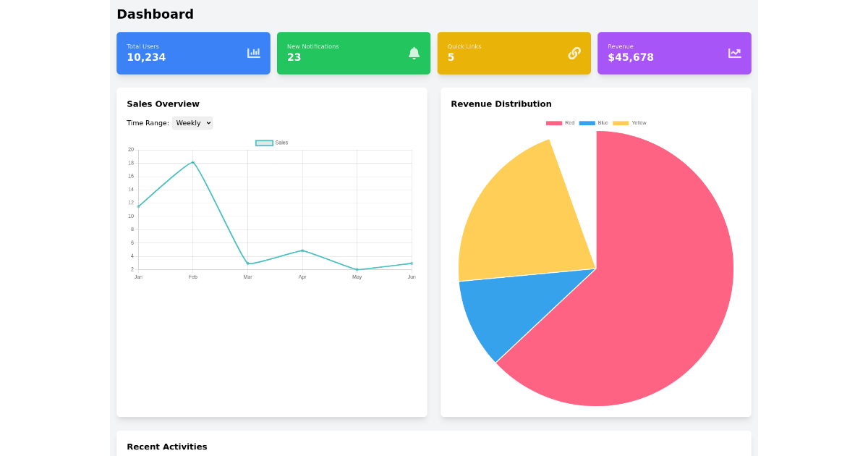Click the Dashboard page title

[153, 14]
